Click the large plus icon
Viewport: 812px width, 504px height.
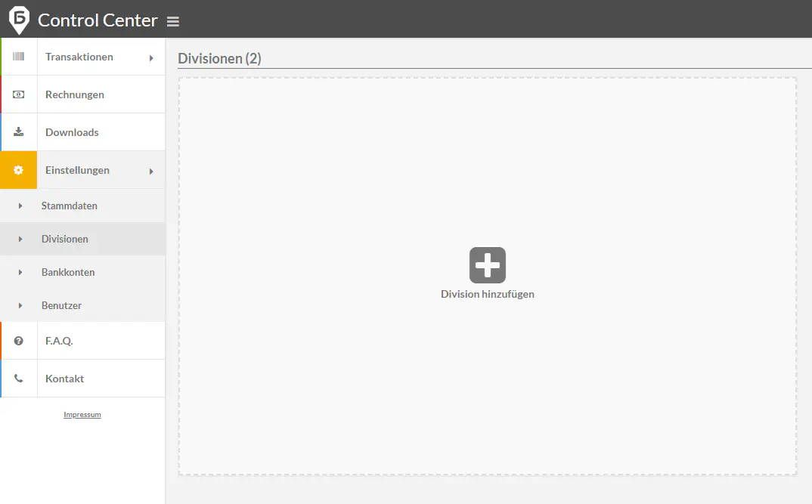(488, 265)
